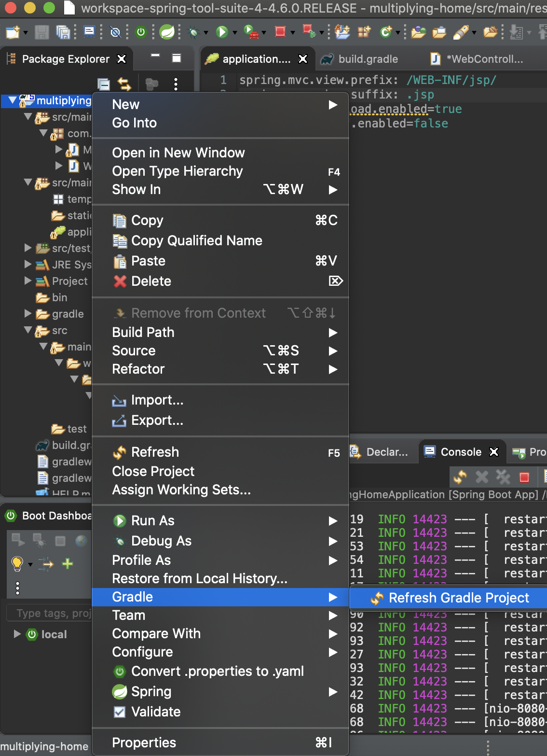Open the Refactor submenu

coord(220,369)
